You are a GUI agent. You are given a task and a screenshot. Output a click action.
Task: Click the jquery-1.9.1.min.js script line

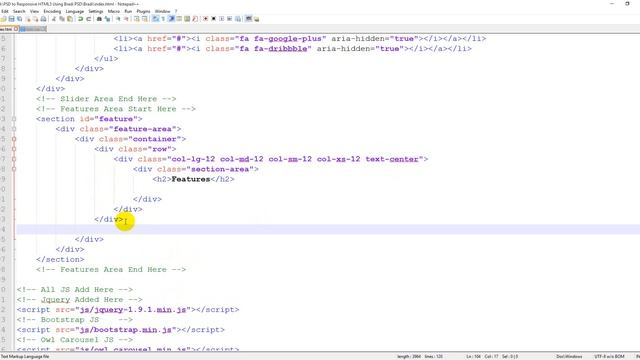(128, 310)
